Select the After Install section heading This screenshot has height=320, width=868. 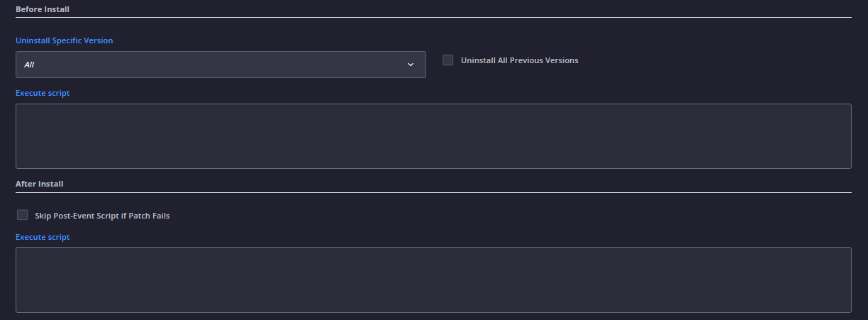coord(40,184)
